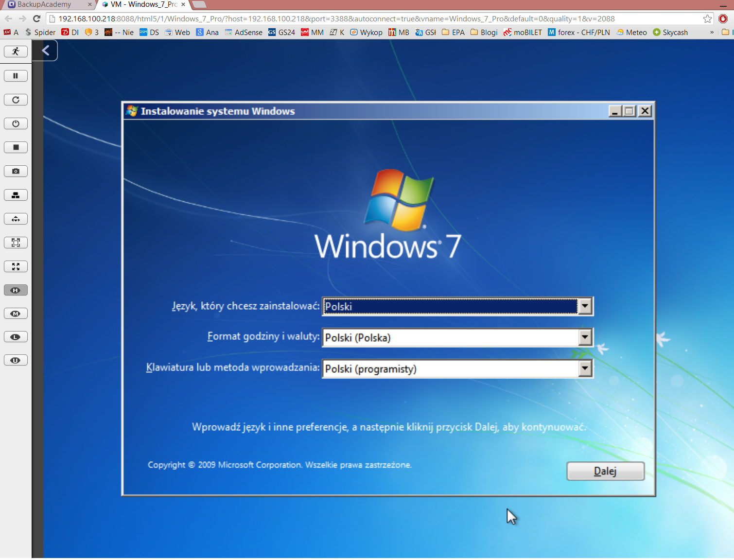Click the running-man icon in the sidebar
This screenshot has height=560, width=734.
[x=16, y=52]
